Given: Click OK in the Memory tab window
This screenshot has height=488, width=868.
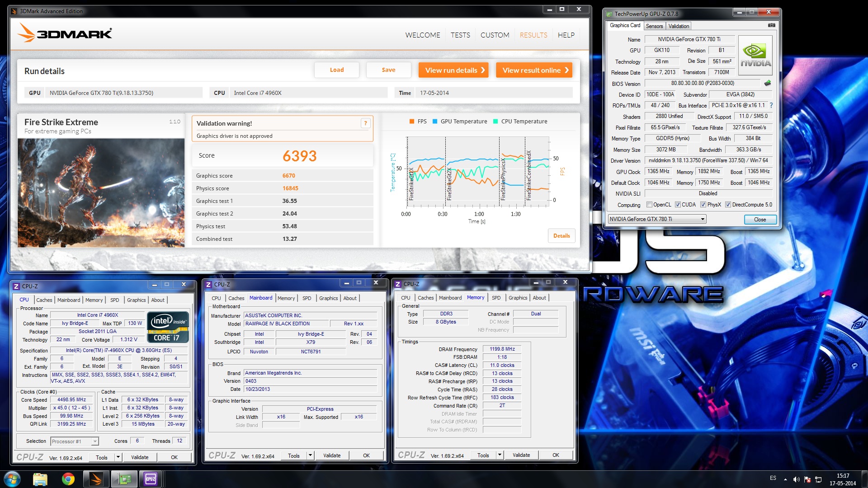Looking at the screenshot, I should 556,455.
